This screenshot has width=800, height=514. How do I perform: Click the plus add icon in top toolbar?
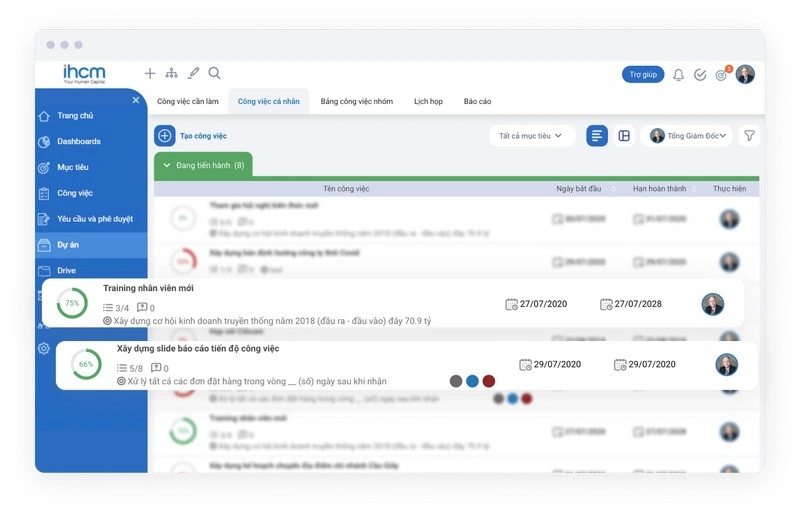click(x=149, y=74)
